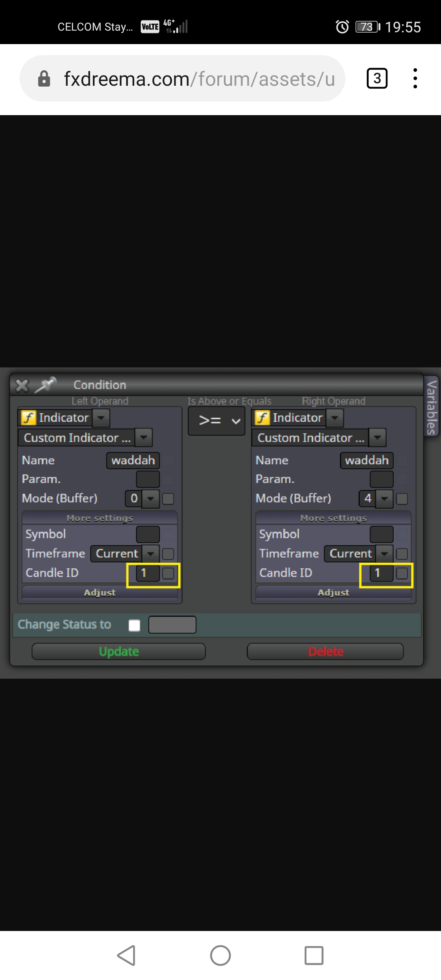Toggle left Timeframe checkbox
Viewport: 441px width, 980px height.
click(x=168, y=554)
